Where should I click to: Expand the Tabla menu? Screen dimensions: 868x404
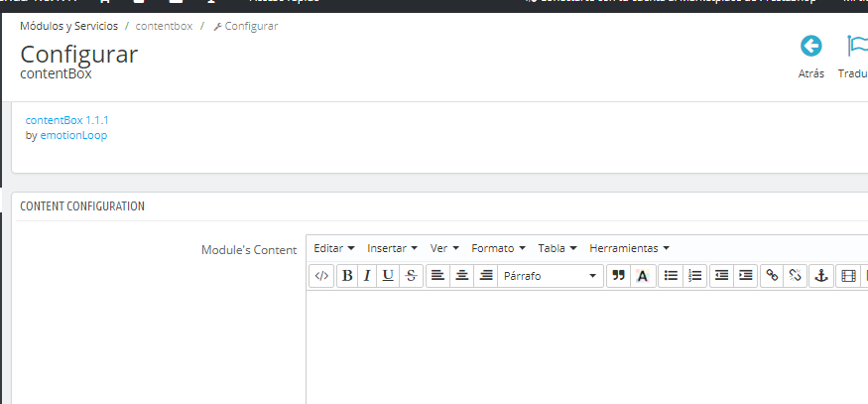click(x=557, y=248)
